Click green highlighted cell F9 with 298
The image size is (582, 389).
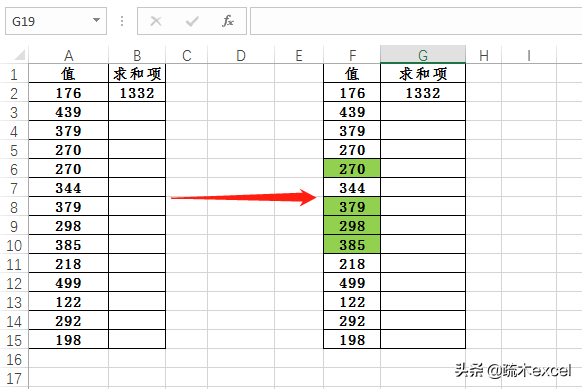(x=352, y=226)
